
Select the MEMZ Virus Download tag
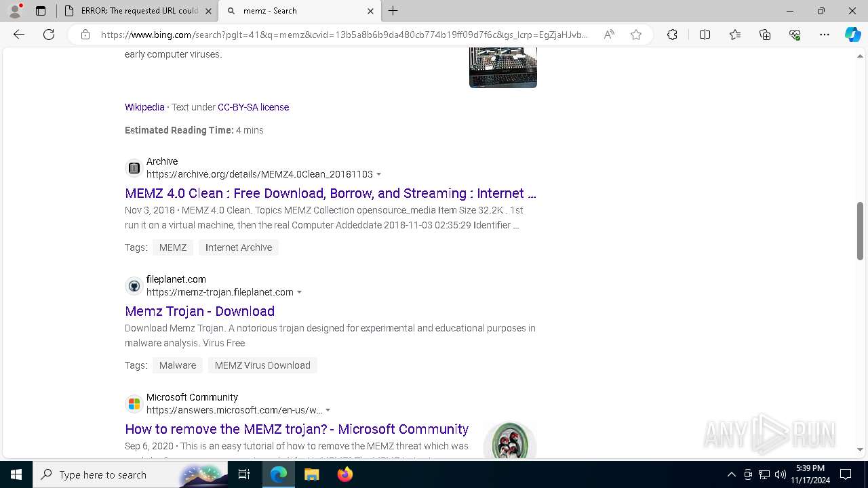(262, 365)
